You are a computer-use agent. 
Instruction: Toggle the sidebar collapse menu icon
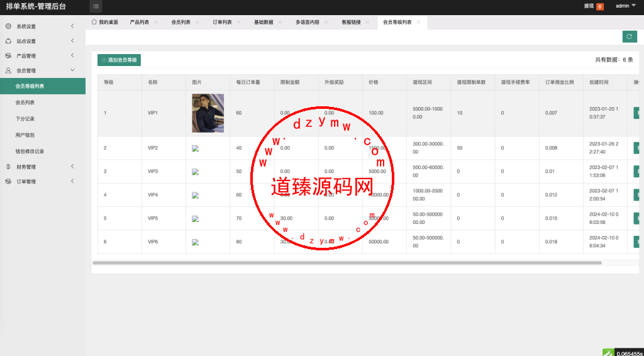96,6
